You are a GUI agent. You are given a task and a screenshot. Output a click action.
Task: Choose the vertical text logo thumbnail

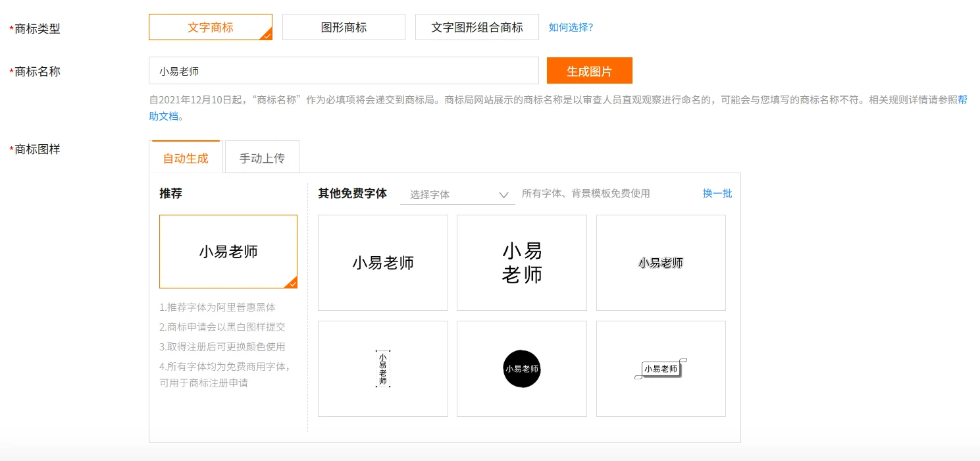click(x=382, y=369)
